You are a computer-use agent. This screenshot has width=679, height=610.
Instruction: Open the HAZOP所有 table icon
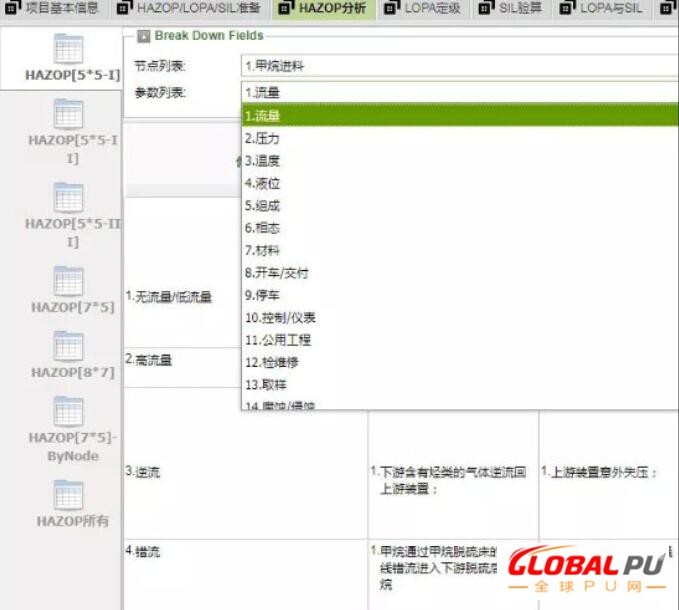coord(68,496)
